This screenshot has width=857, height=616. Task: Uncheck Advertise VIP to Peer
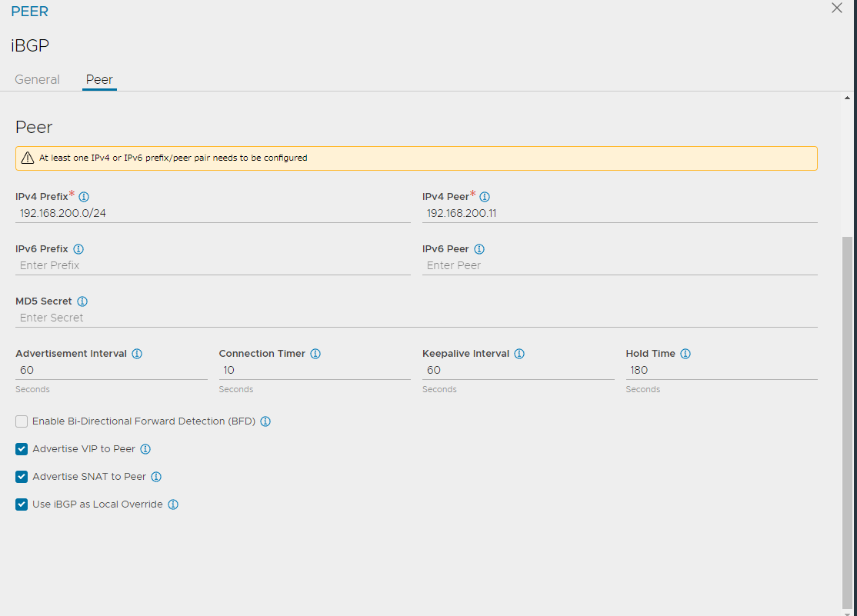(22, 449)
